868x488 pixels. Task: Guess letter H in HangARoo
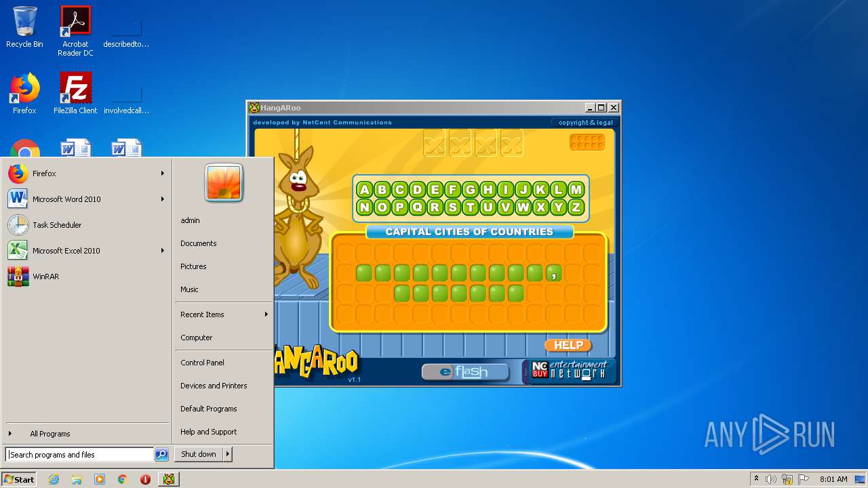488,190
